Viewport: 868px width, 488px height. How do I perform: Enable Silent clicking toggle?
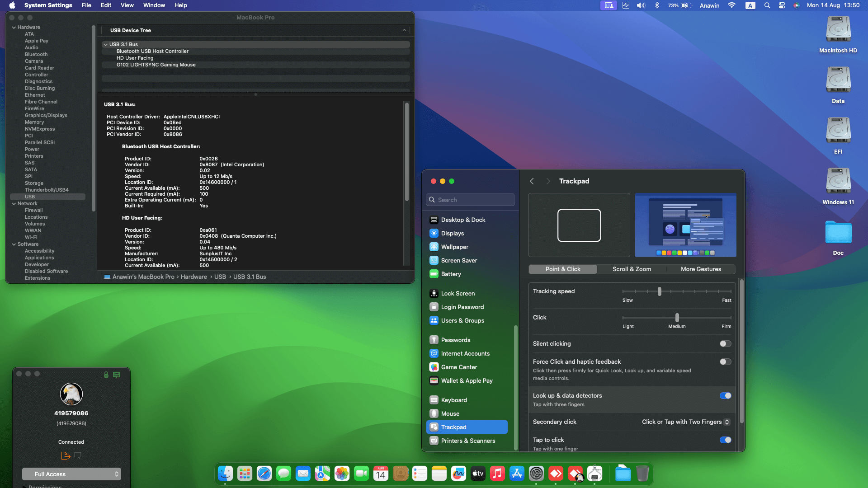pos(725,344)
